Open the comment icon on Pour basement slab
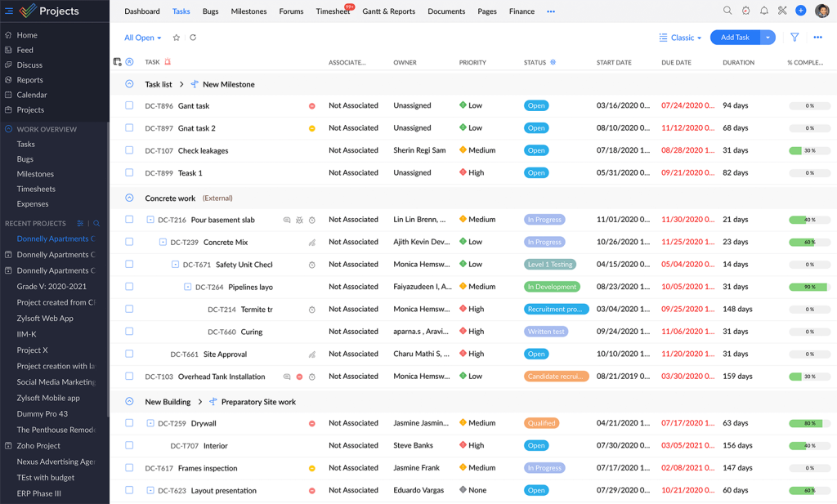The width and height of the screenshot is (837, 504). click(286, 219)
